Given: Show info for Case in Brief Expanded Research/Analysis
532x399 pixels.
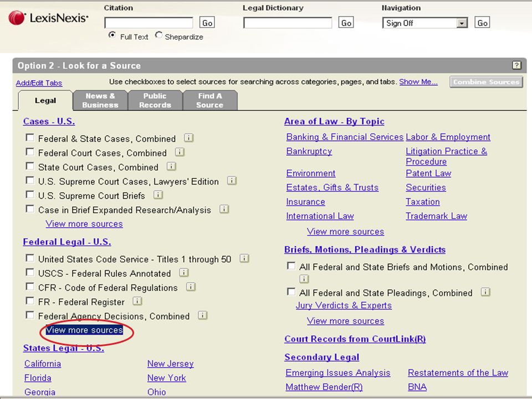Looking at the screenshot, I should pyautogui.click(x=224, y=209).
